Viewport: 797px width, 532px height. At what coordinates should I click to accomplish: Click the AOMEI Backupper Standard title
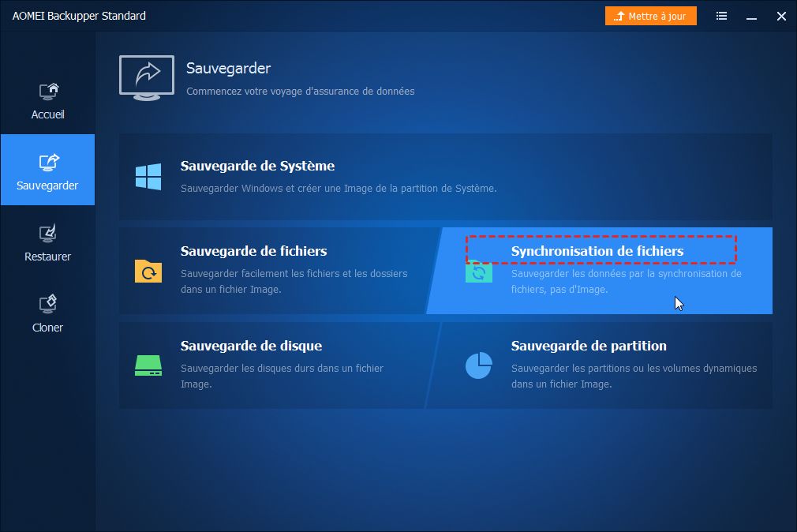79,17
